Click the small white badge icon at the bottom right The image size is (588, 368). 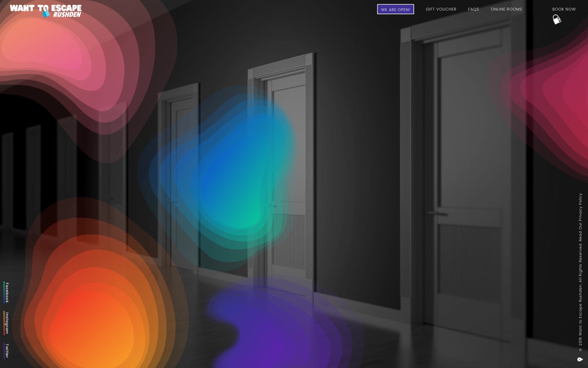pyautogui.click(x=580, y=359)
